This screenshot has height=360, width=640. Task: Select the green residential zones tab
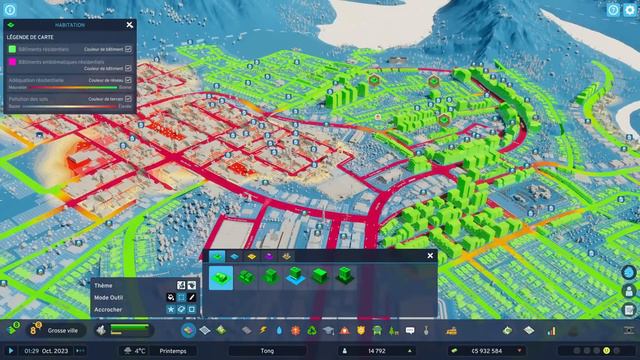217,256
